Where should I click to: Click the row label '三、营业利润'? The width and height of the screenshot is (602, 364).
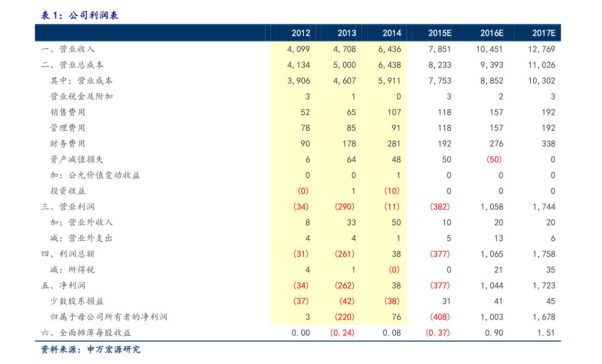click(x=68, y=206)
